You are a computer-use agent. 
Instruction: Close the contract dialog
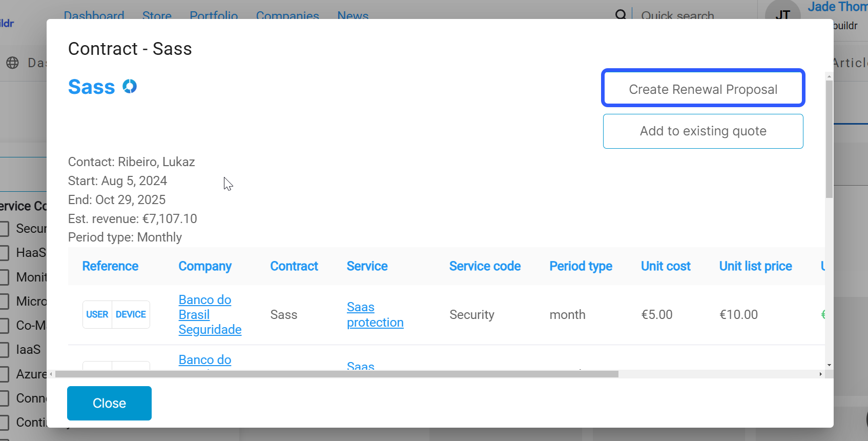[109, 403]
